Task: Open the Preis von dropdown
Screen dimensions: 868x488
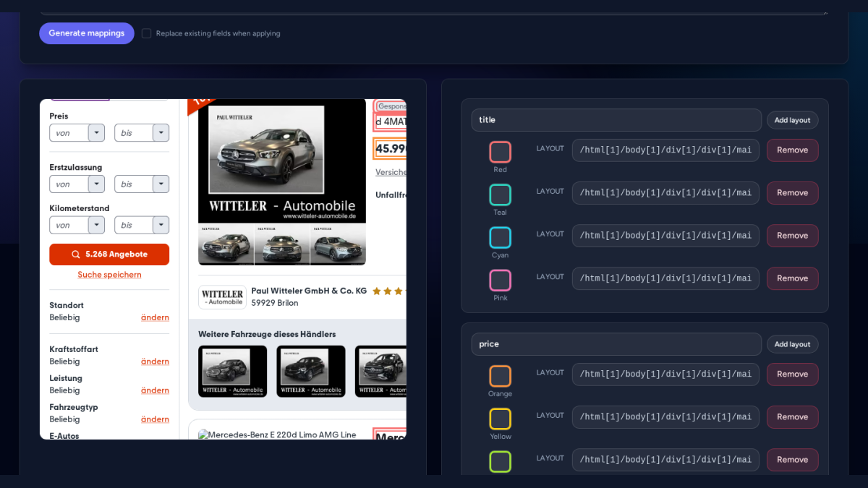Action: (77, 133)
